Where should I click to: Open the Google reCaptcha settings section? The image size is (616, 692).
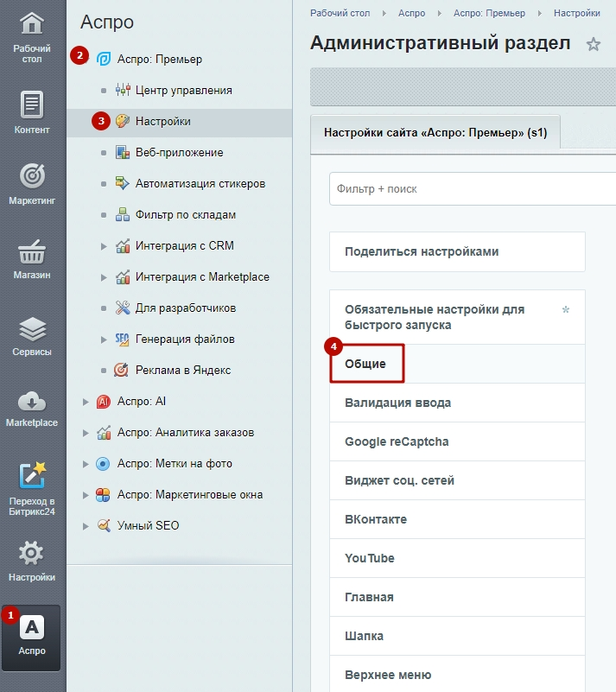click(458, 441)
